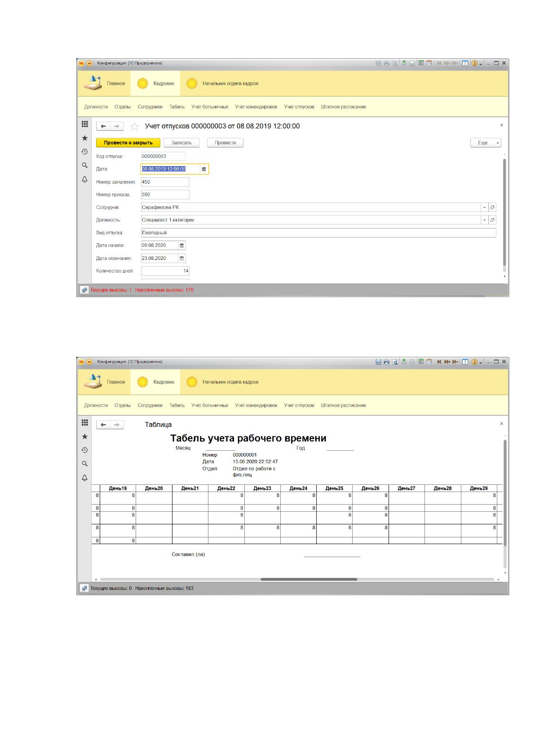Click performance indicator icon in bottom window status bar
535x756 pixels.
(x=84, y=588)
